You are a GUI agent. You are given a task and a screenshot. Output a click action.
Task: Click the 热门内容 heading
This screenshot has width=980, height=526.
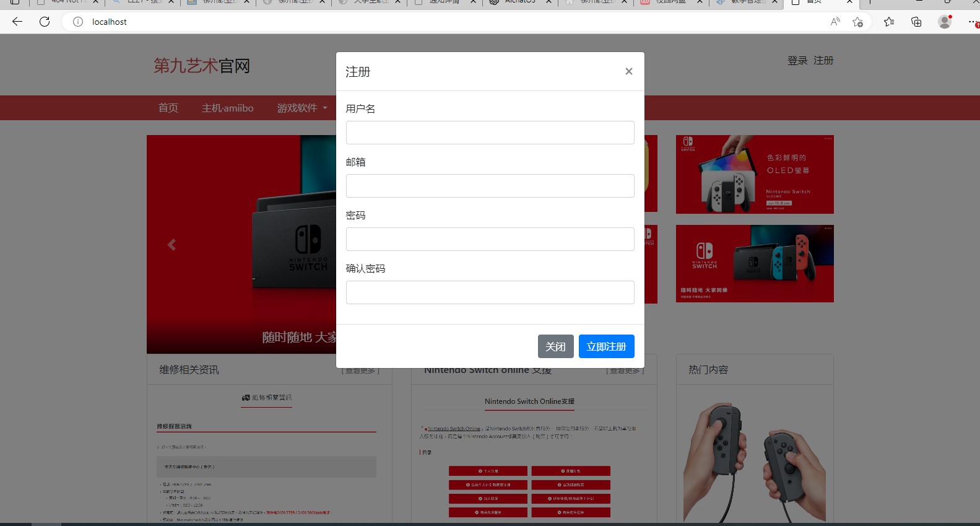coord(709,370)
